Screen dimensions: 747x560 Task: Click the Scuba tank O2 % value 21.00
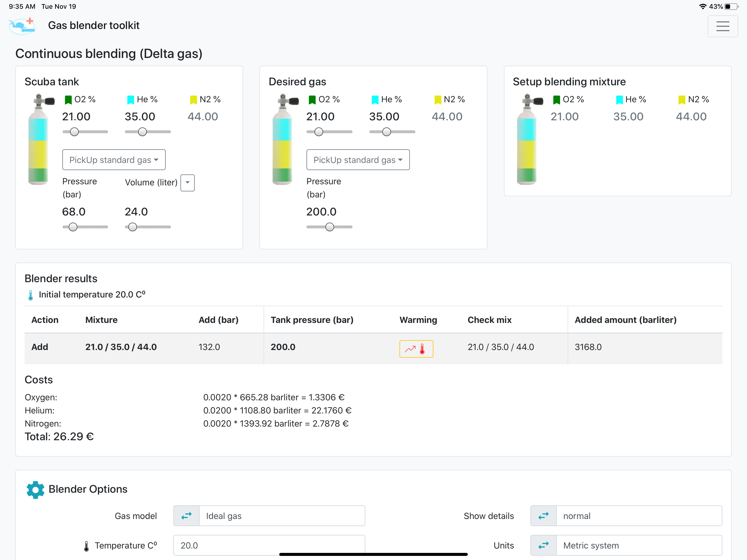tap(76, 116)
